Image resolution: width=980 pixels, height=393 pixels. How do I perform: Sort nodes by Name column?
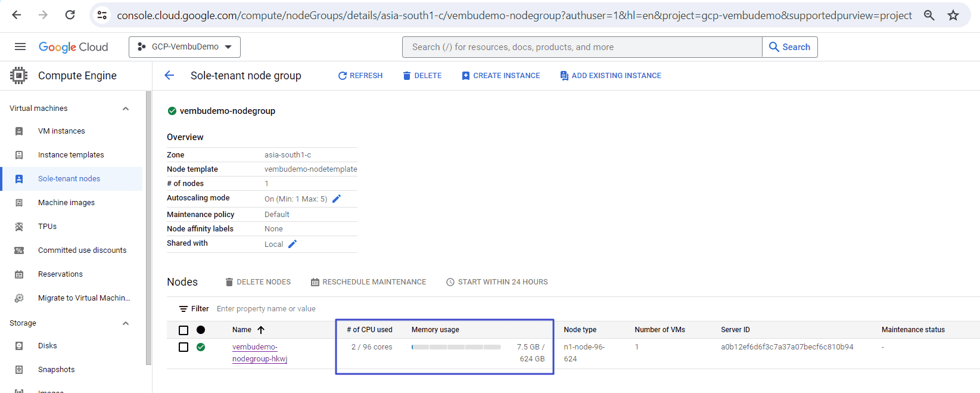pos(248,330)
